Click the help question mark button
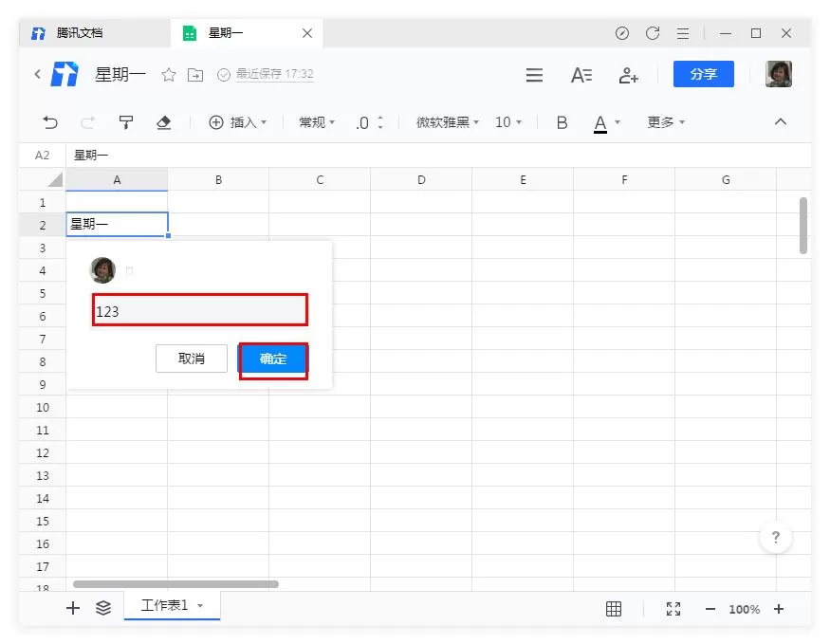 coord(776,538)
